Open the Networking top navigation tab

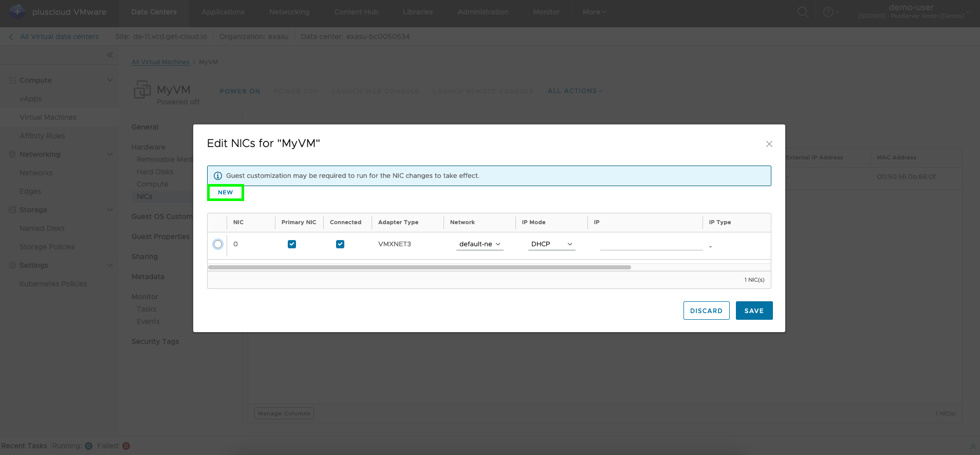(x=289, y=12)
